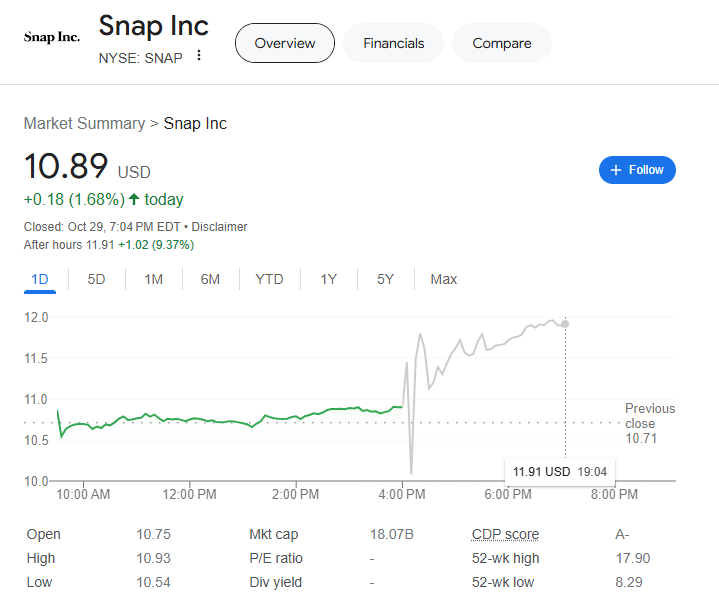Select the 6M chart range
Screen dimensions: 719x602
210,279
